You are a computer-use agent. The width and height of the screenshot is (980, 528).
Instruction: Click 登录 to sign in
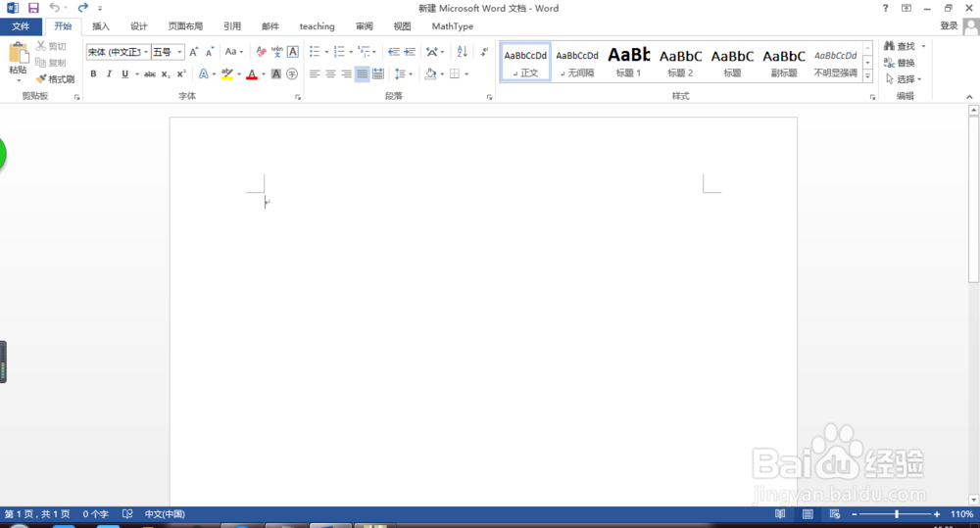click(x=949, y=25)
